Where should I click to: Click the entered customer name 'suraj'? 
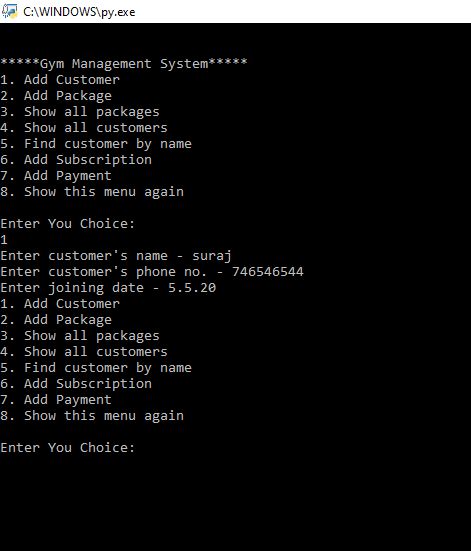click(212, 256)
